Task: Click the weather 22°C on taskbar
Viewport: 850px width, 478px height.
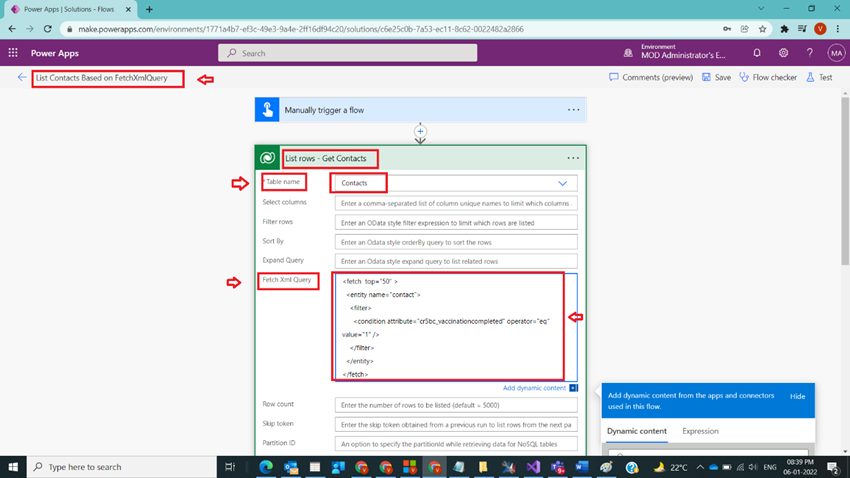Action: [671, 467]
